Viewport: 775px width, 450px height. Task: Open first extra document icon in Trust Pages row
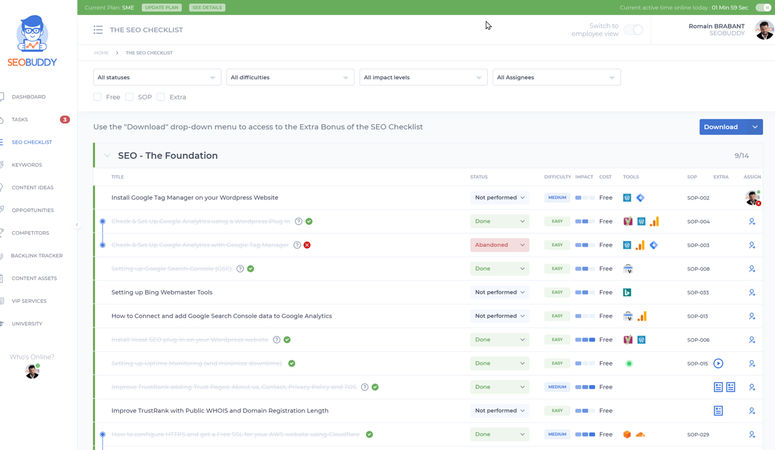718,387
